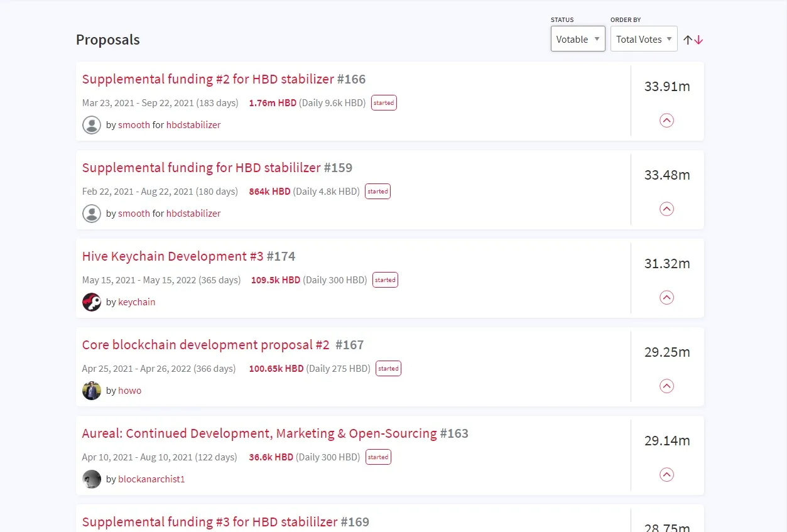This screenshot has width=787, height=532.
Task: Click the Daily 275 HBD text
Action: click(x=339, y=369)
